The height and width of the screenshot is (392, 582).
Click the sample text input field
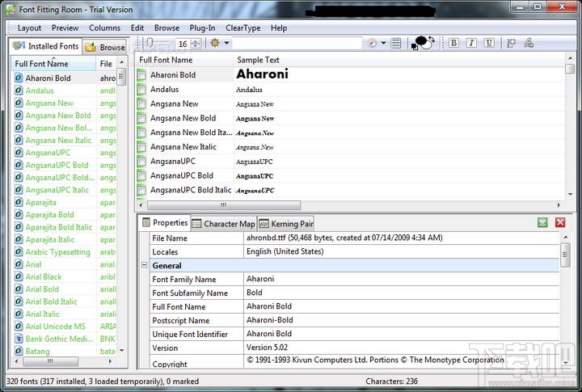(297, 44)
